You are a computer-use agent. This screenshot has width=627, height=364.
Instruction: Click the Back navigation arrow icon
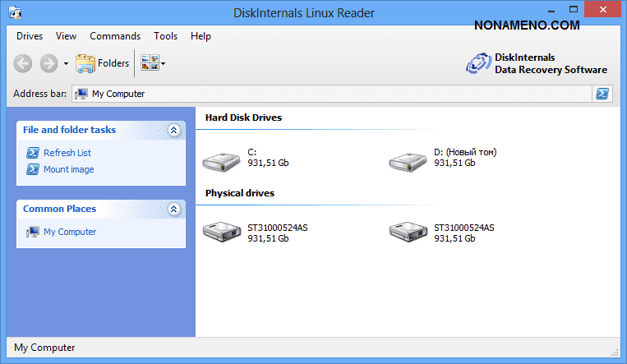coord(23,63)
